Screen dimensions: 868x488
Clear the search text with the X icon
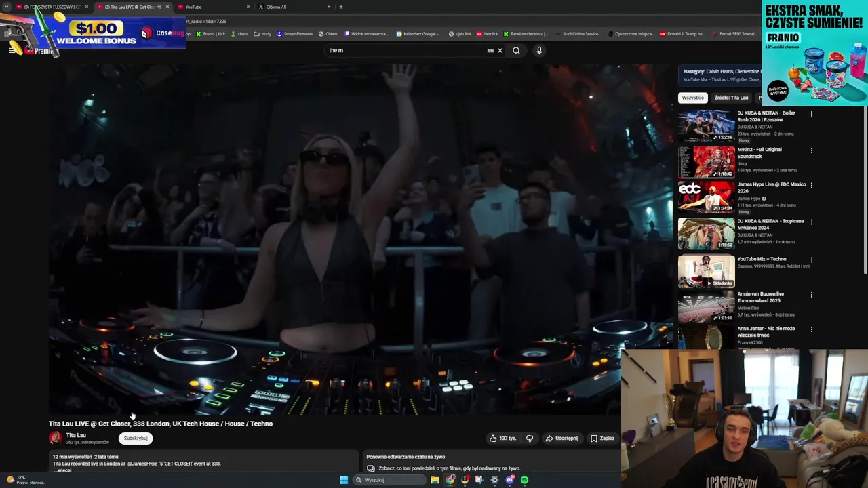click(500, 50)
